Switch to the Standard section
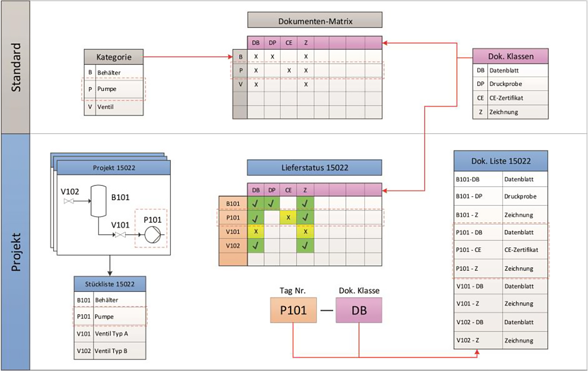 point(15,66)
